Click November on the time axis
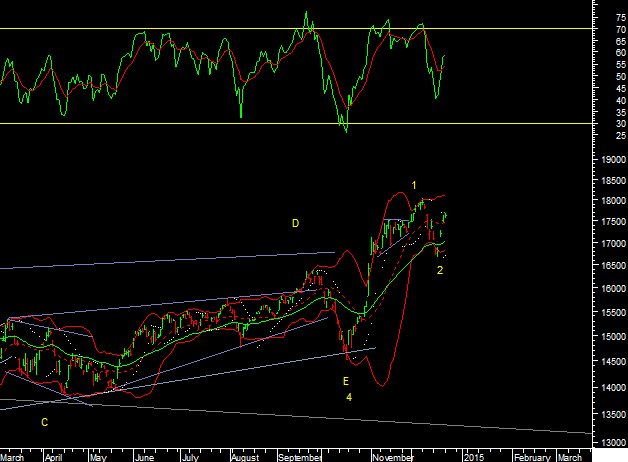Screen dimensions: 628x462 (x=391, y=456)
